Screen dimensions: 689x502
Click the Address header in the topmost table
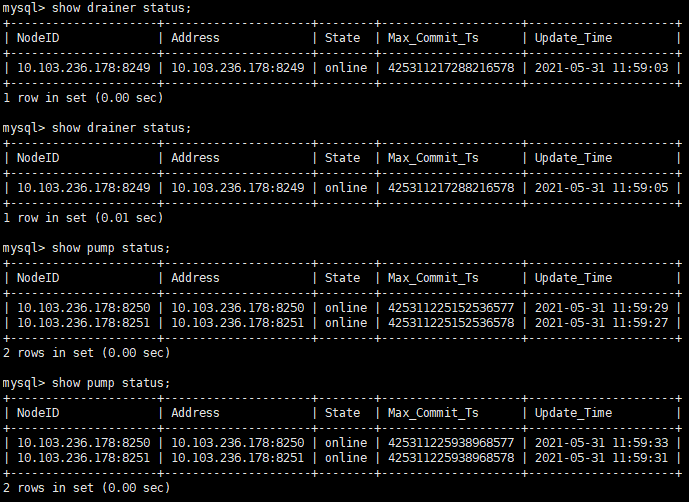tap(195, 38)
